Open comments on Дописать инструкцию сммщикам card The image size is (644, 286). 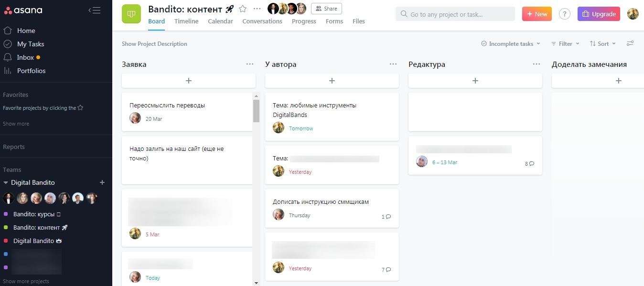[x=386, y=217]
